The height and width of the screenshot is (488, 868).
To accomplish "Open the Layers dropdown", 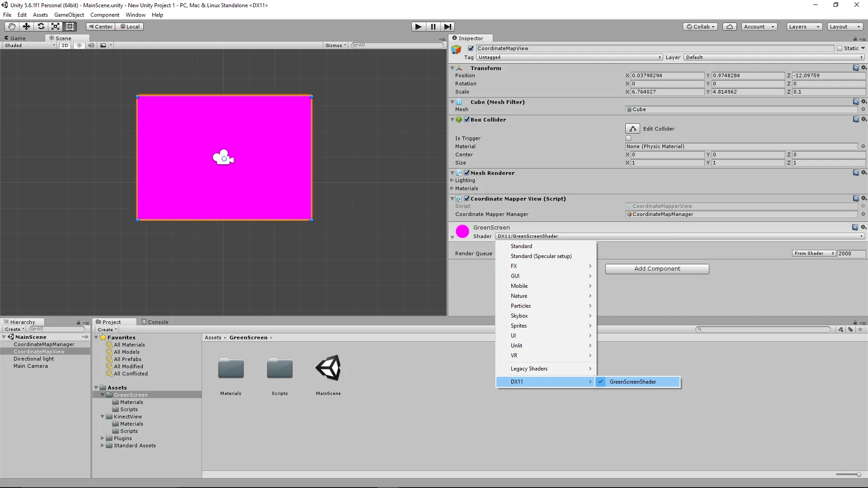I will (804, 27).
